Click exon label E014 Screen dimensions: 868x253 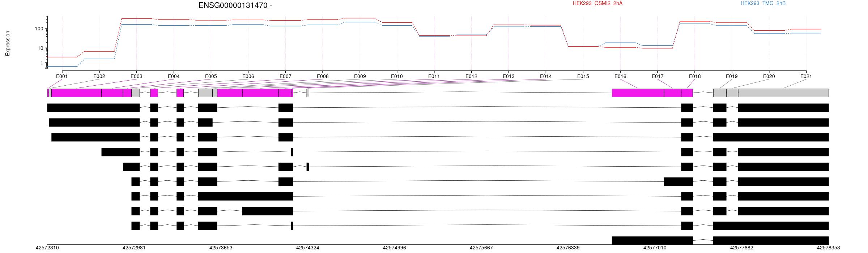point(546,76)
